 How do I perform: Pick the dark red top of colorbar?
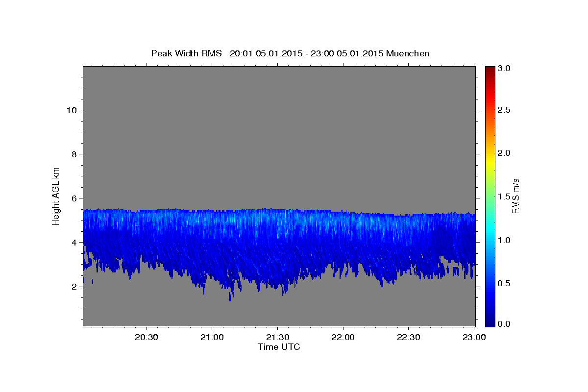490,70
